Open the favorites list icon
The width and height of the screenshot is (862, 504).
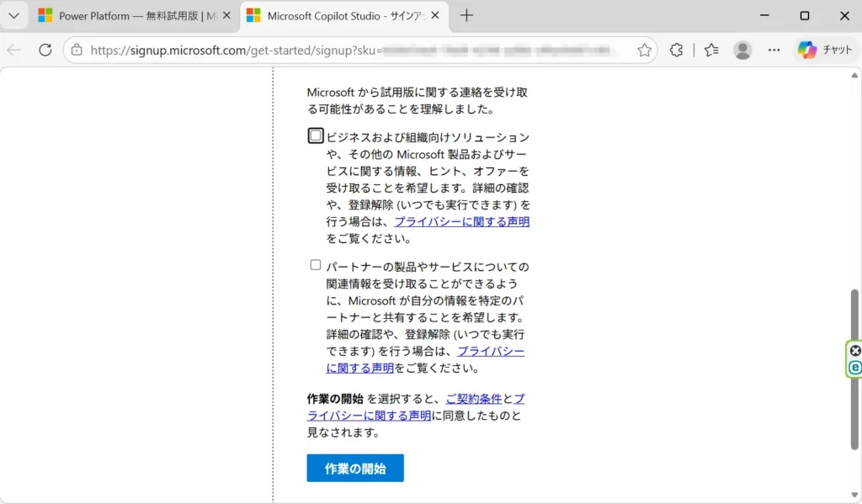(711, 50)
